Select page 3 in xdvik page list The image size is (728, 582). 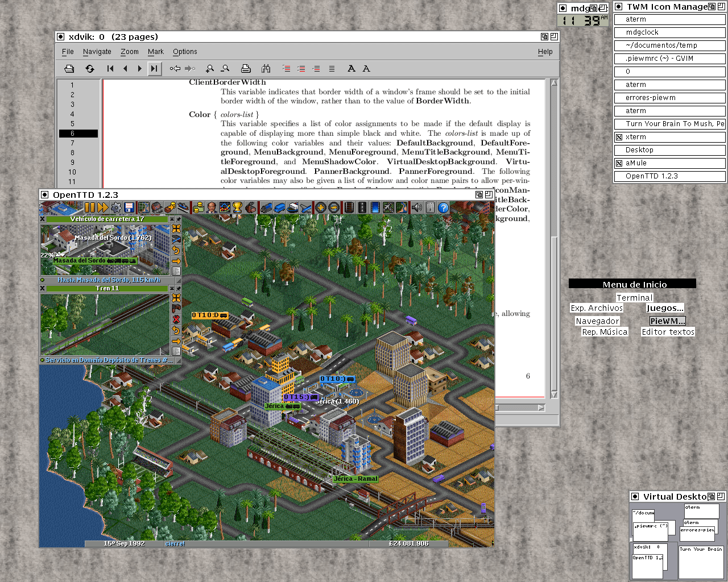point(72,105)
